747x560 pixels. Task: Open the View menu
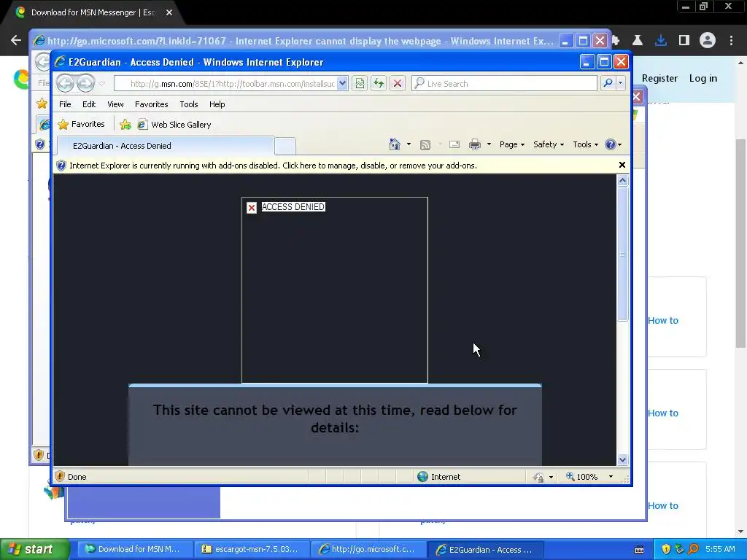(x=115, y=104)
